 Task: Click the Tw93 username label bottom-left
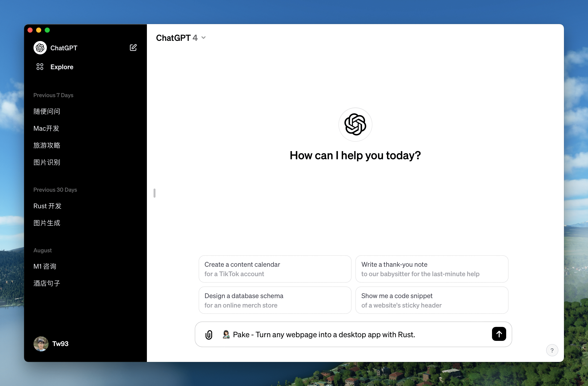(x=60, y=343)
